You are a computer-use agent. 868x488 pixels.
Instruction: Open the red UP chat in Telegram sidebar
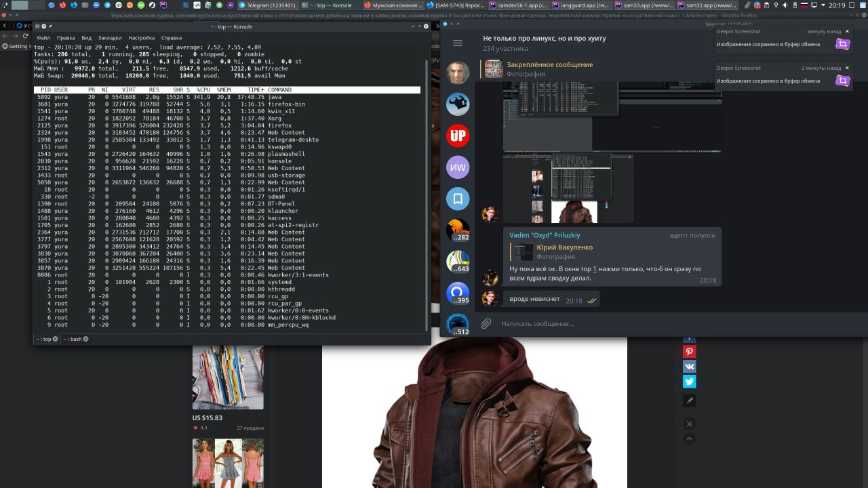pos(458,136)
